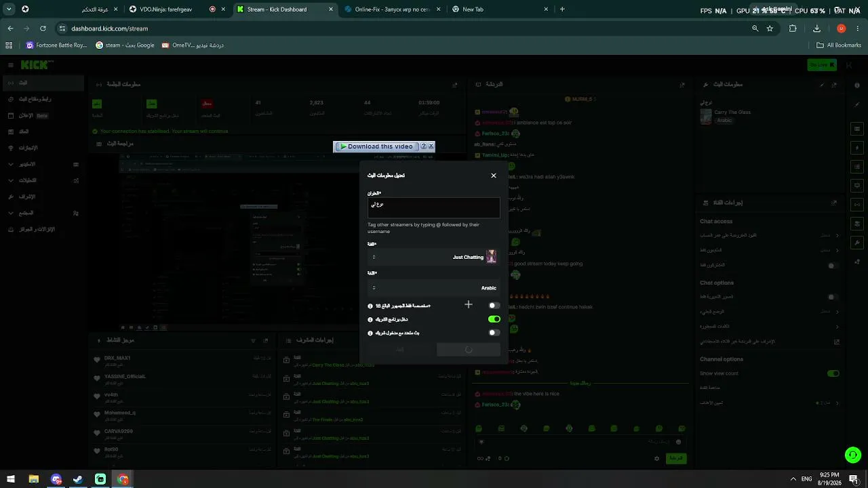This screenshot has width=868, height=488.
Task: Toggle the third switch in the dialog
Action: (x=494, y=333)
